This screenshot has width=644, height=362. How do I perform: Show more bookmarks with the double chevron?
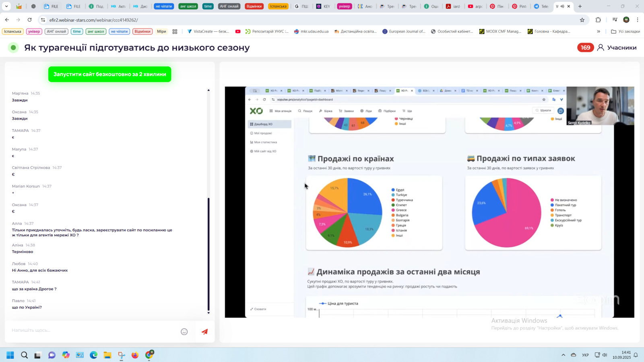click(599, 31)
